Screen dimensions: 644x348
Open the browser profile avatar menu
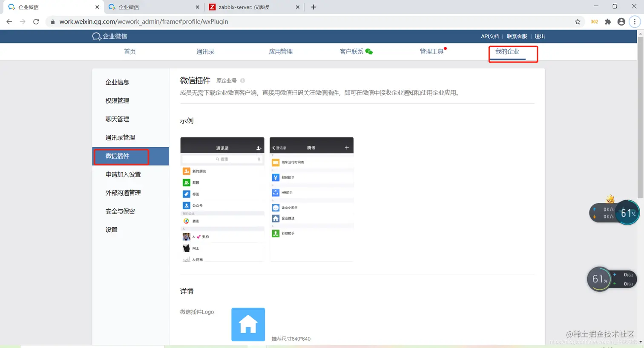621,21
